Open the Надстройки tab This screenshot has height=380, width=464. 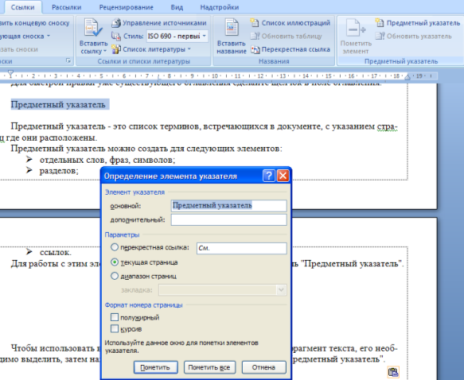point(219,7)
